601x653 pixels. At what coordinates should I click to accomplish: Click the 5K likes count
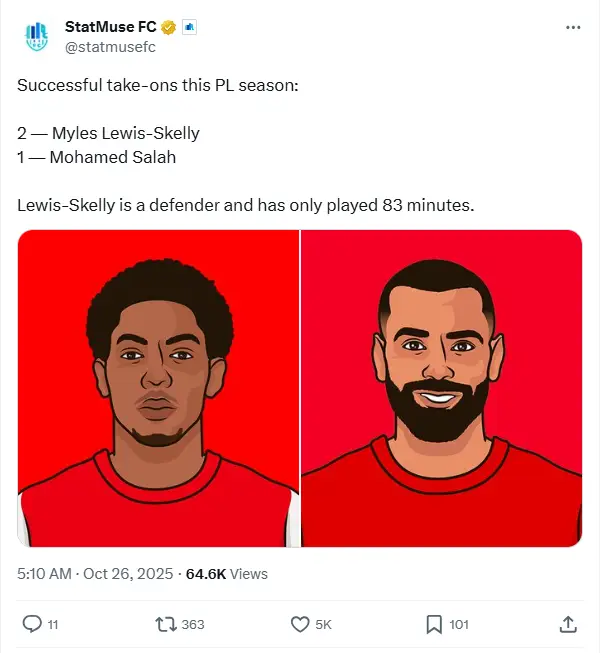(x=323, y=624)
